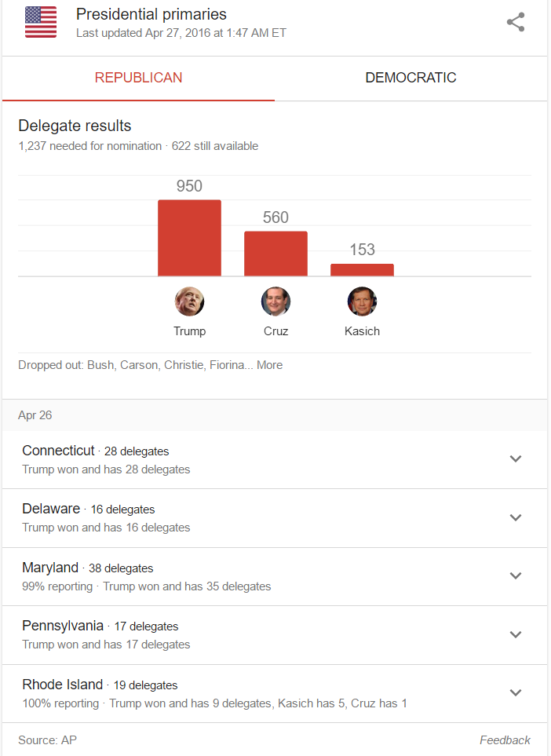Click the Feedback link

[x=505, y=740]
